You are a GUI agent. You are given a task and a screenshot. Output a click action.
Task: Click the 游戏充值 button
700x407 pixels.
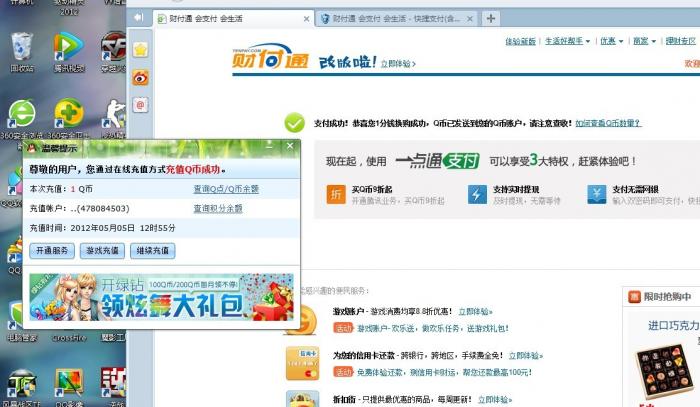[102, 250]
